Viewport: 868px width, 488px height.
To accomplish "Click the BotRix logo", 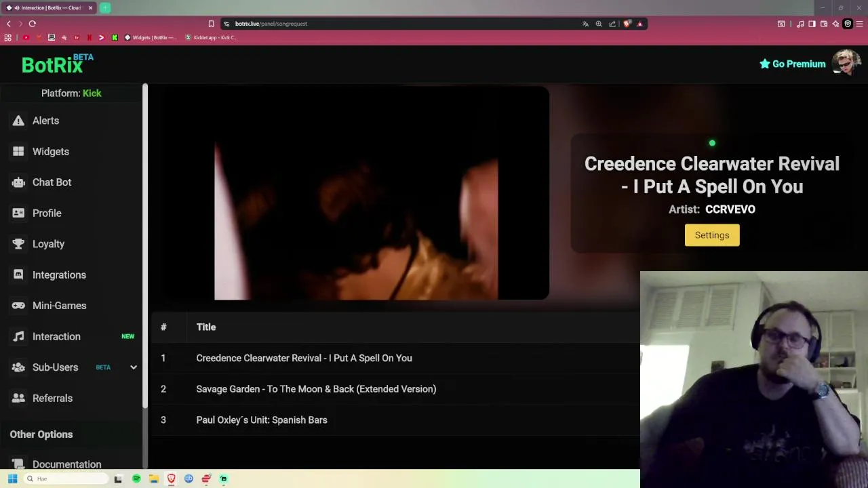I will [57, 64].
